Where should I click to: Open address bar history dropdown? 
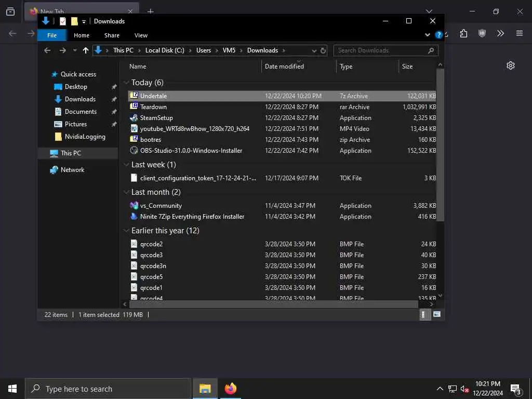click(x=314, y=50)
